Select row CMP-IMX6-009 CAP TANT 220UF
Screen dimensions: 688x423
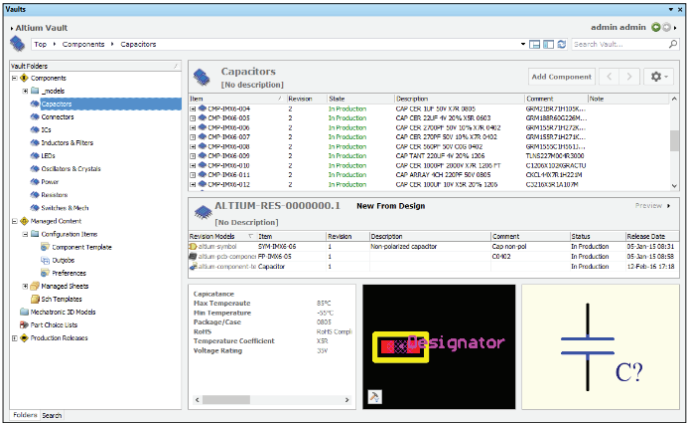click(430, 156)
